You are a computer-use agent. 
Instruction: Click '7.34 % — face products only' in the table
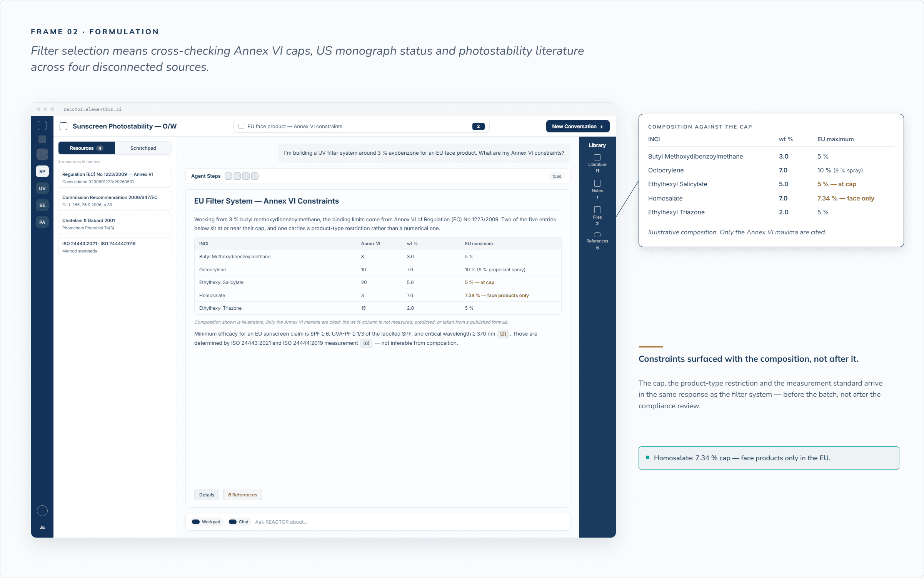[497, 296]
